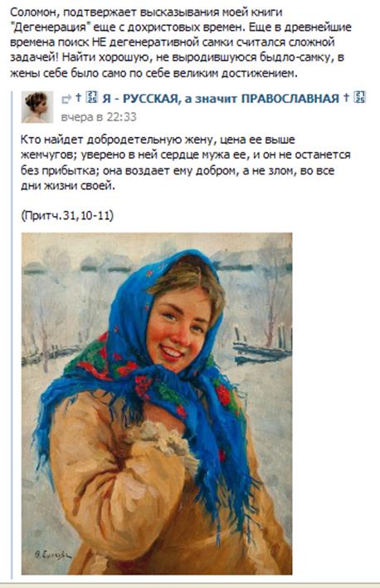
Task: Click the boxed glyph left of 'Я - РУССКАЯ'
Action: click(x=92, y=97)
